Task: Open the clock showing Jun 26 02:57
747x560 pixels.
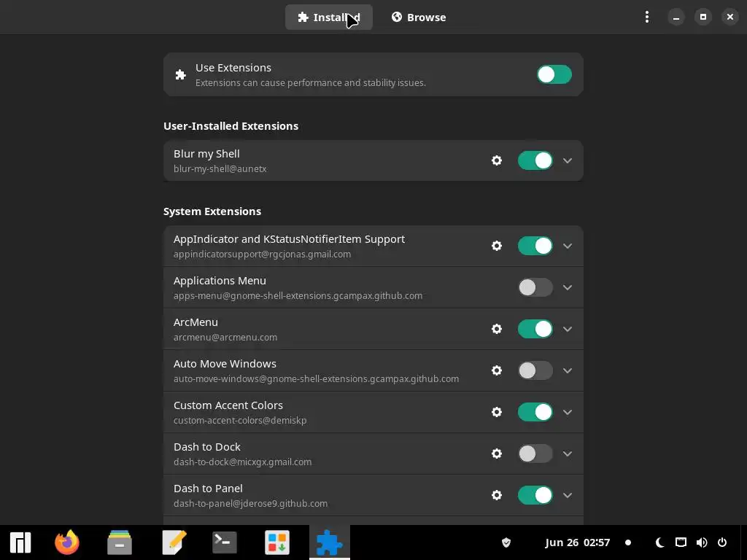Action: (x=578, y=542)
